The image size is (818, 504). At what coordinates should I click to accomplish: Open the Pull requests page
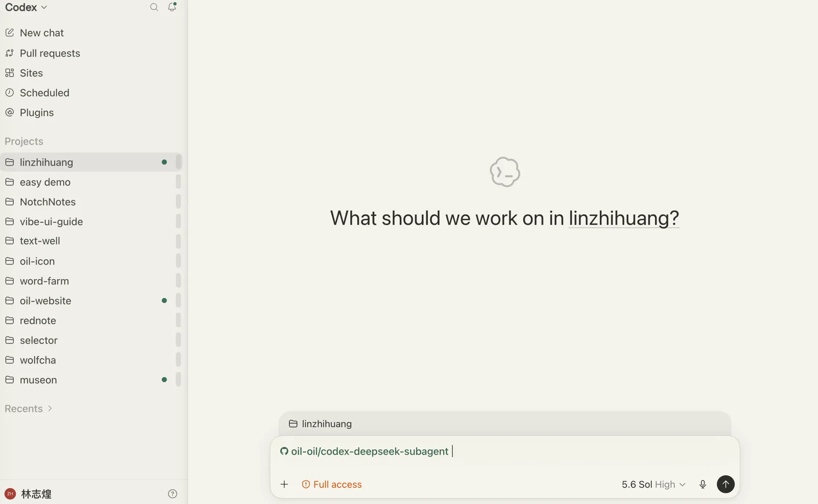50,53
